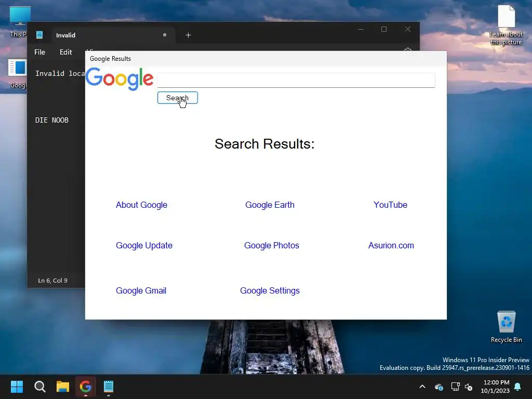
Task: Open the clock and date flyout
Action: pos(495,387)
